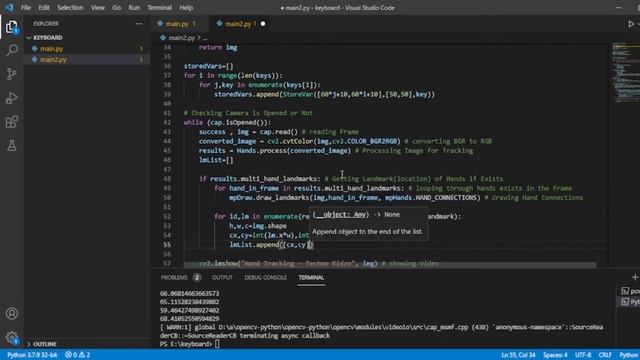Open the Go menu
This screenshot has width=640, height=360.
click(116, 7)
